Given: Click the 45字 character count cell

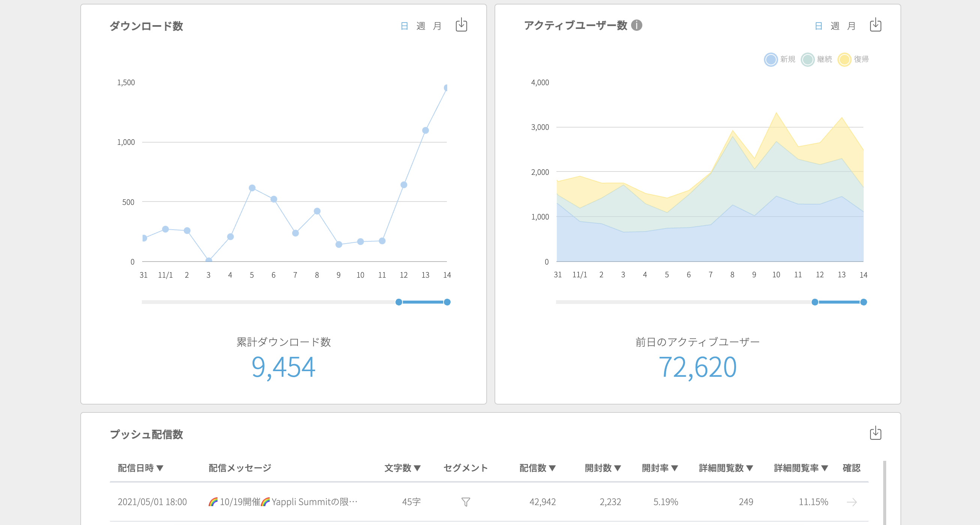Looking at the screenshot, I should pyautogui.click(x=411, y=502).
